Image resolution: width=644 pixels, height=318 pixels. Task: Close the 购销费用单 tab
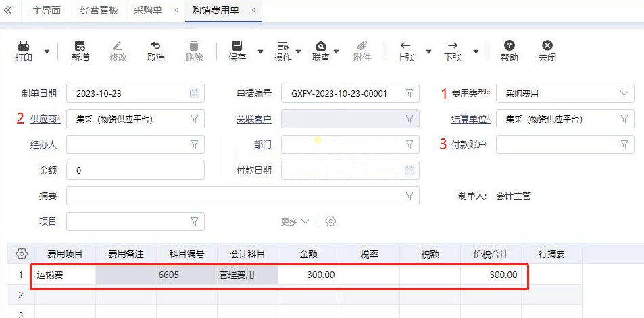coord(253,11)
